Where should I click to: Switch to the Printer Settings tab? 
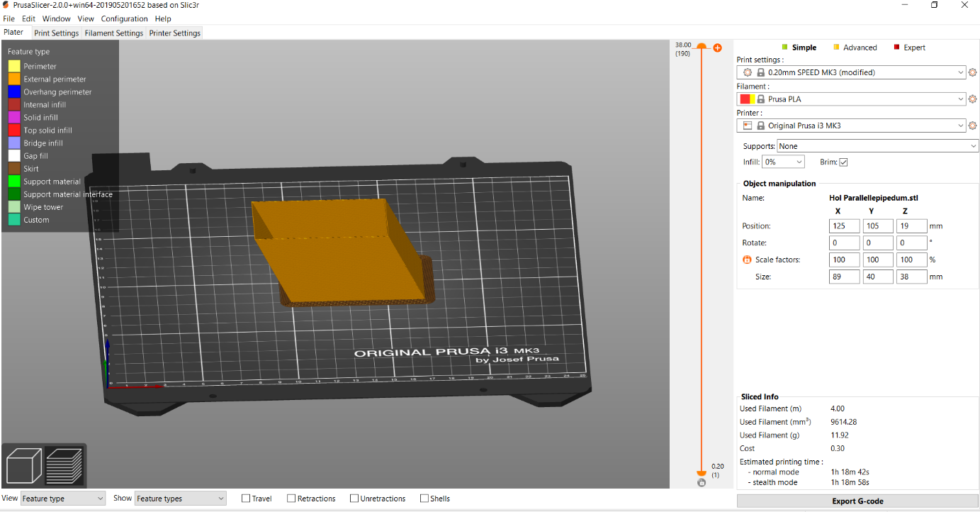pyautogui.click(x=175, y=33)
